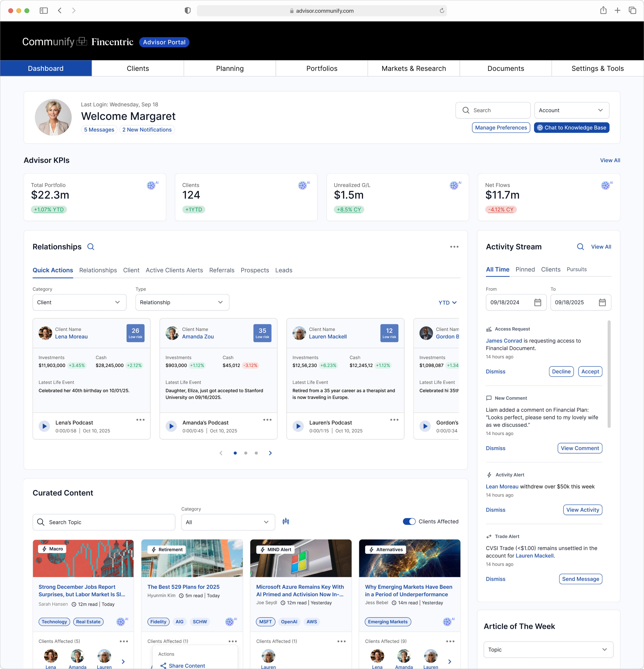The width and height of the screenshot is (644, 669).
Task: Open the YTD period dropdown
Action: pos(447,302)
